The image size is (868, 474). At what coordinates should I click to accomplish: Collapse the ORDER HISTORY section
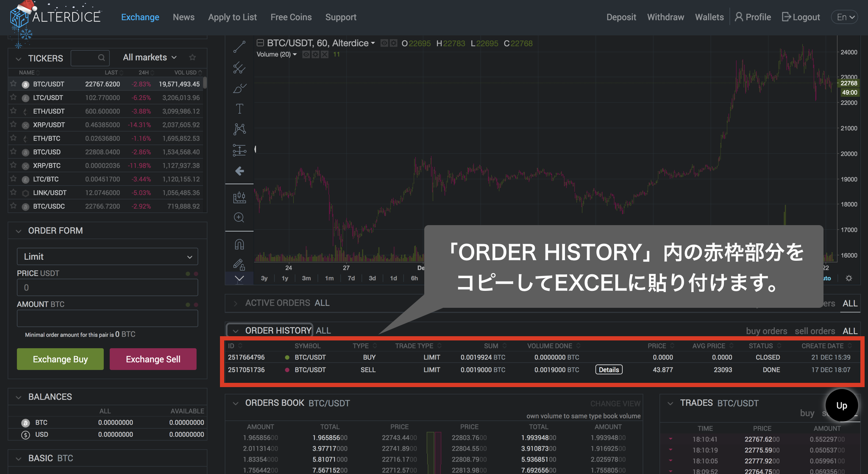pos(236,331)
